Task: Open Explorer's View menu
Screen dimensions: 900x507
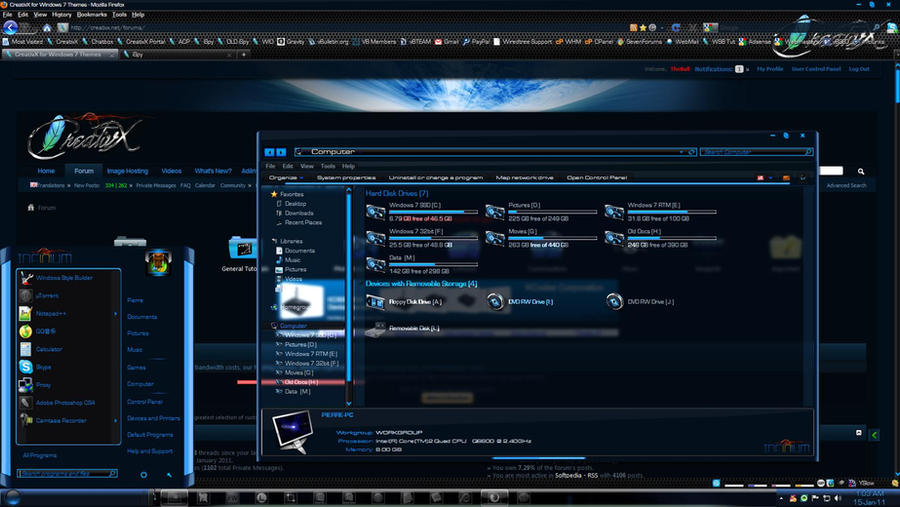Action: click(307, 166)
